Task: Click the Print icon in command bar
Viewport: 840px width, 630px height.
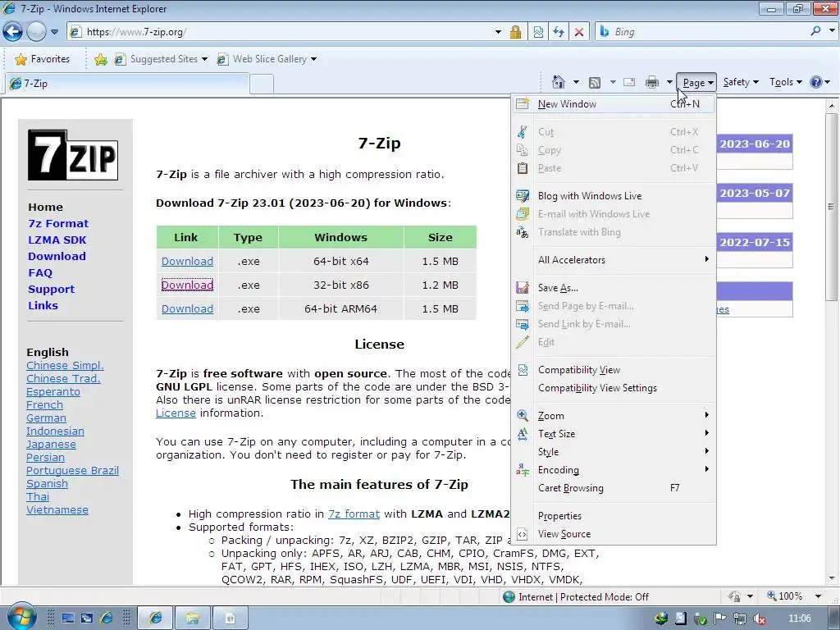Action: point(652,82)
